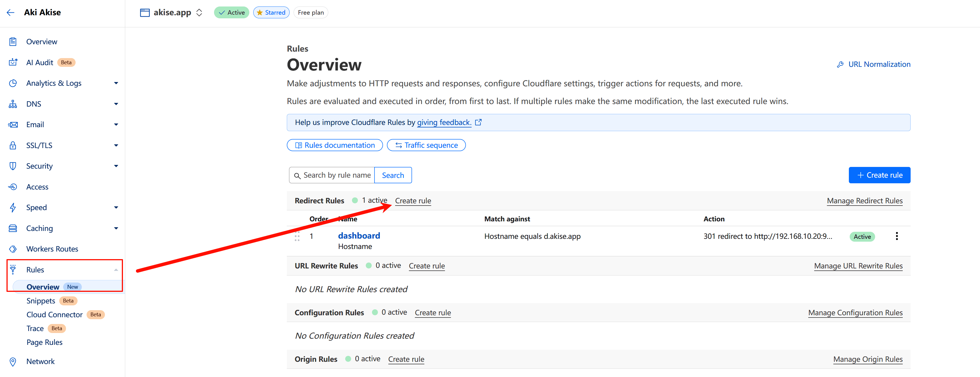Screen dimensions: 980x377
Task: Click the Caching storage icon
Action: tap(13, 228)
